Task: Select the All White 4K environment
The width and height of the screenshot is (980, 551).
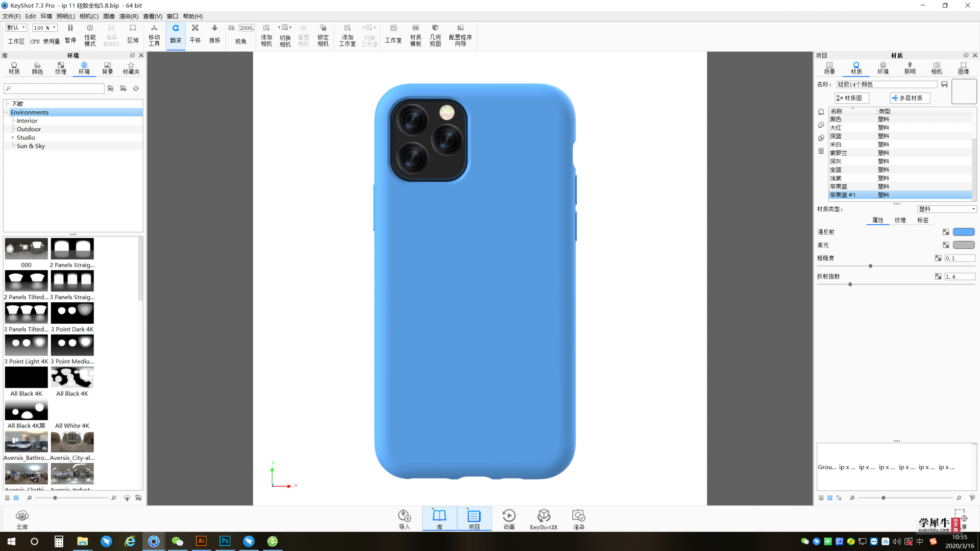Action: click(72, 414)
